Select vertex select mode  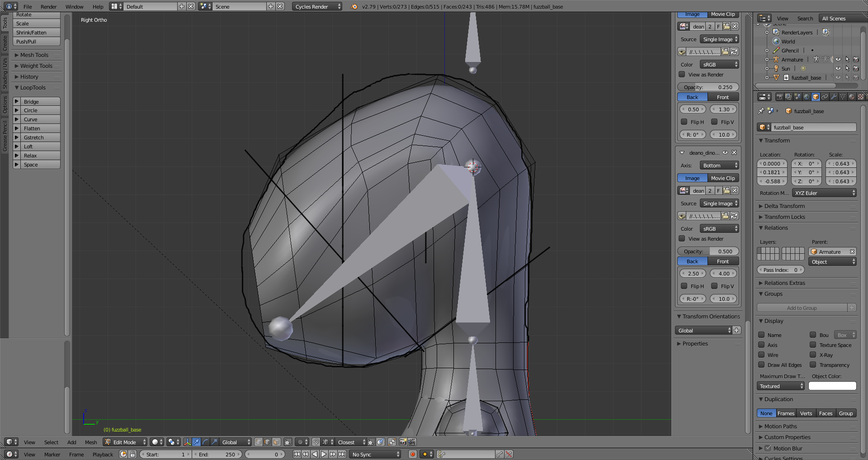coord(258,442)
